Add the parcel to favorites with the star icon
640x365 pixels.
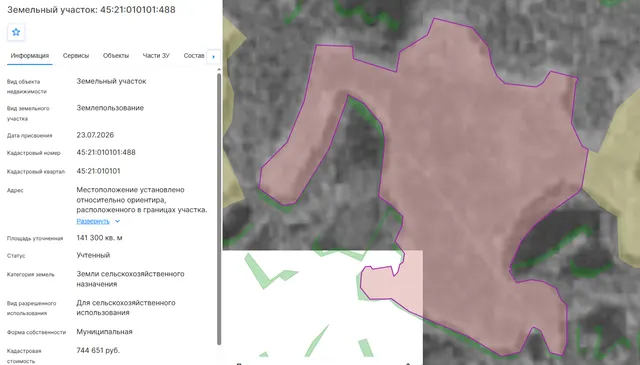point(16,32)
